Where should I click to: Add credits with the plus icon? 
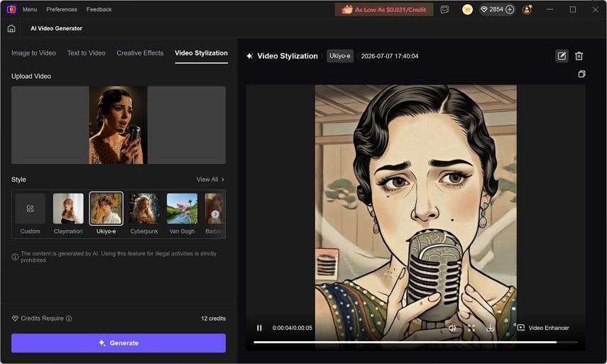[510, 9]
